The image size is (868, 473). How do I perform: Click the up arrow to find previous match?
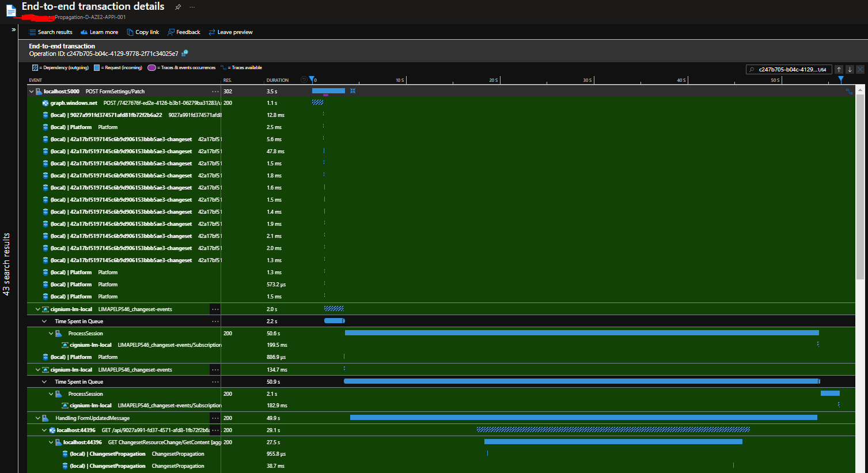[x=839, y=69]
